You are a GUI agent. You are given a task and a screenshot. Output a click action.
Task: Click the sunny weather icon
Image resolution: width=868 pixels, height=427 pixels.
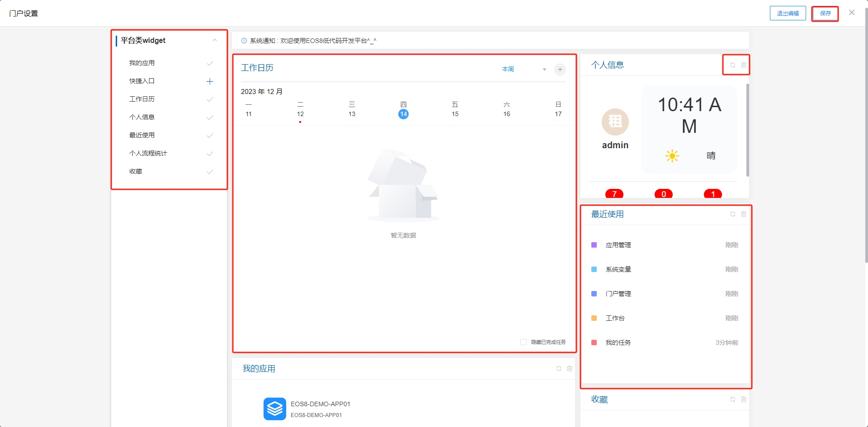click(x=672, y=155)
